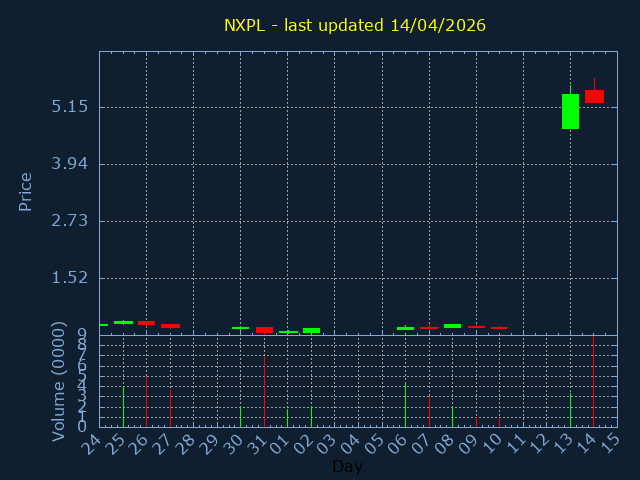
Task: Click the small red candlestick on day 31
Action: pyautogui.click(x=264, y=330)
